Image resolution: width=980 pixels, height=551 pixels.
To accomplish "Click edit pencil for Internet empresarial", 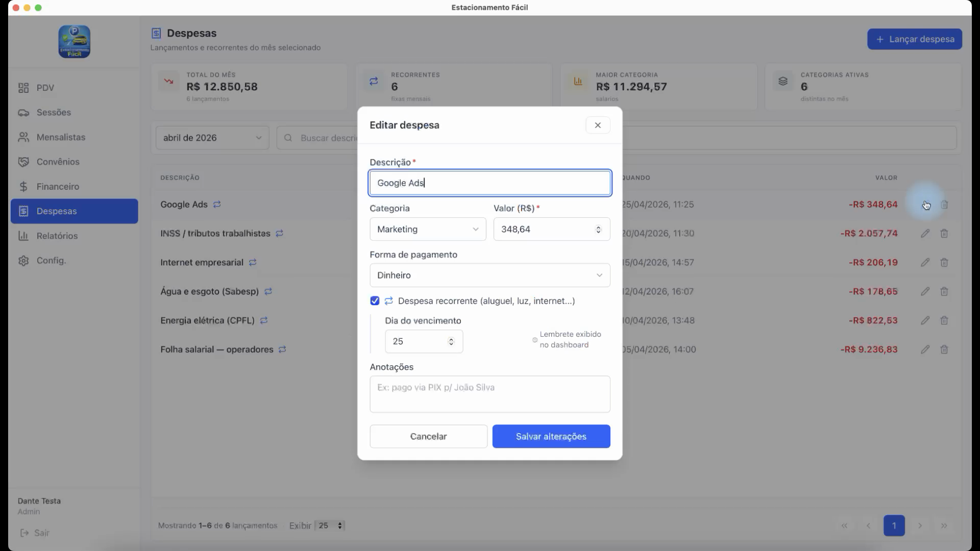I will [x=925, y=262].
